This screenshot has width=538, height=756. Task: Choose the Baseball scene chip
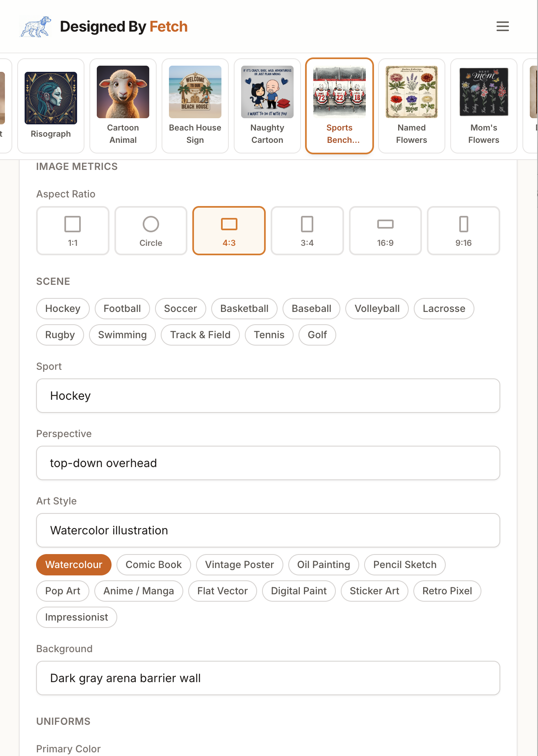(312, 309)
